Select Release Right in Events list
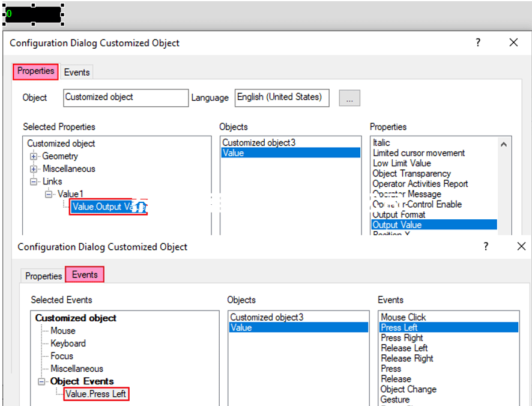 (x=407, y=359)
